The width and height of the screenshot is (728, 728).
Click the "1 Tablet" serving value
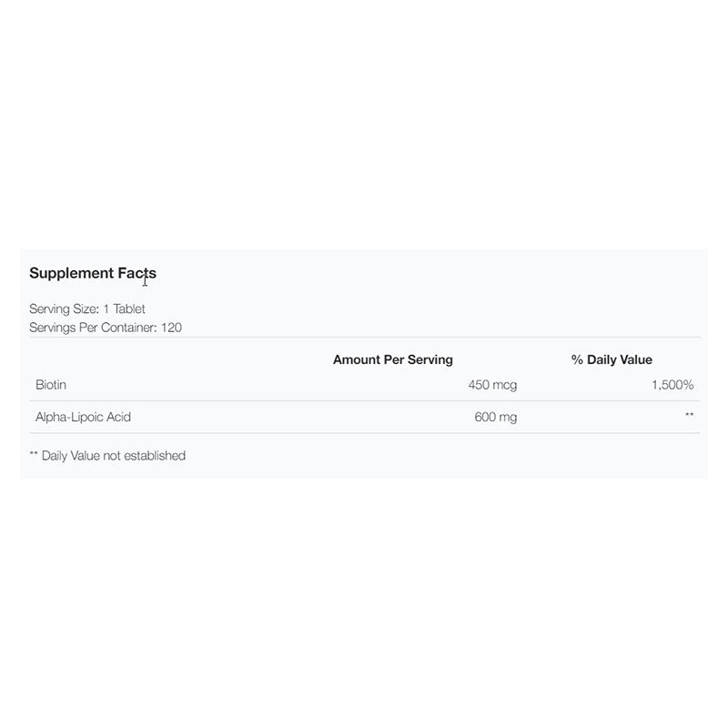124,309
